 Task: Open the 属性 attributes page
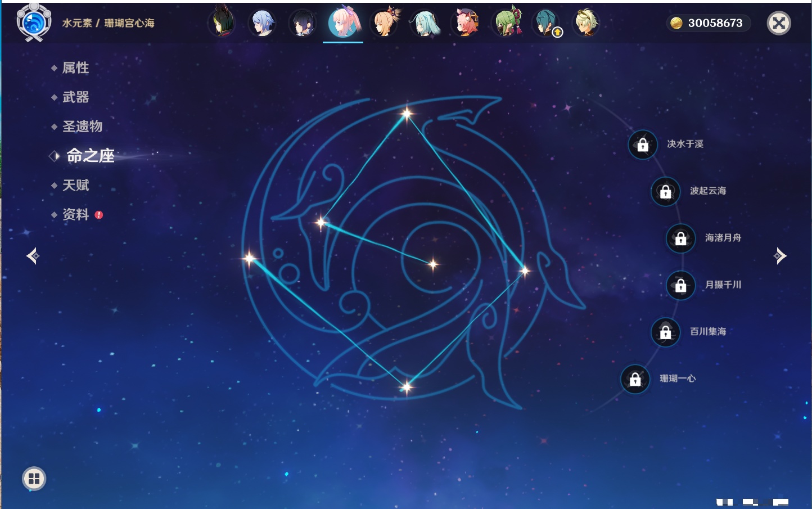point(75,68)
